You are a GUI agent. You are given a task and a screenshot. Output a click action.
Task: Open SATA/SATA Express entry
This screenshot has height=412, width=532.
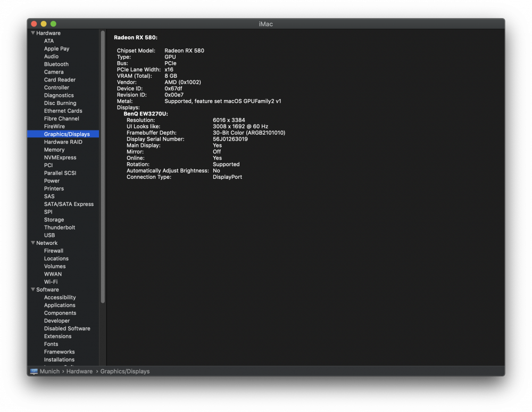[x=69, y=204]
